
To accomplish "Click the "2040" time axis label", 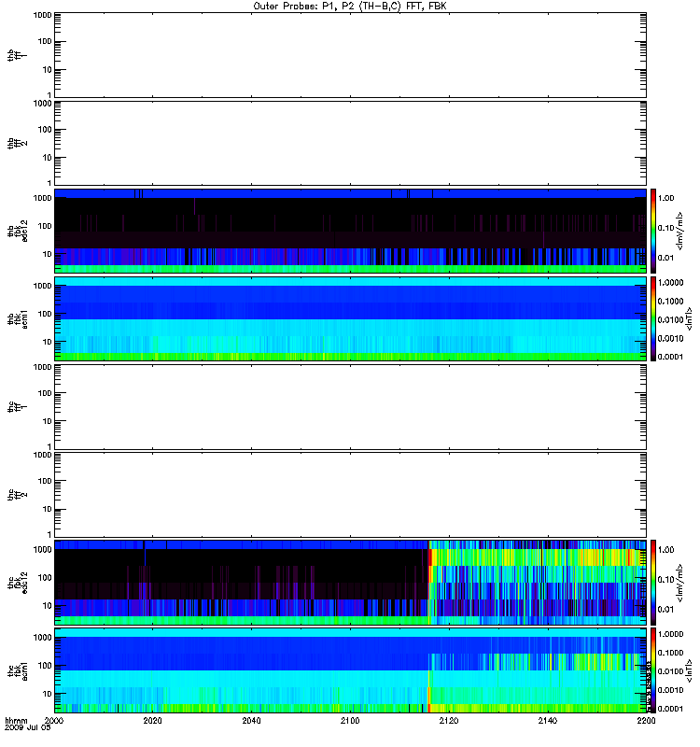I will (251, 720).
